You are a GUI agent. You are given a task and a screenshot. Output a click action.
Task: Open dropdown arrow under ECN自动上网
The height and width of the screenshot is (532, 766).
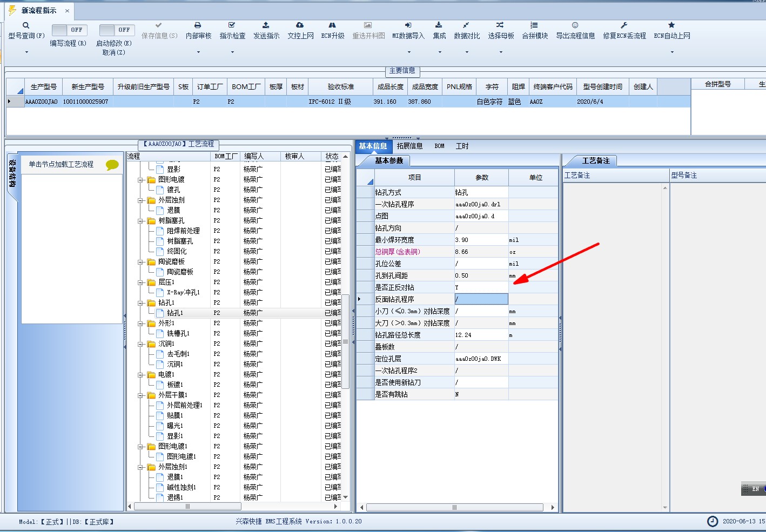672,52
